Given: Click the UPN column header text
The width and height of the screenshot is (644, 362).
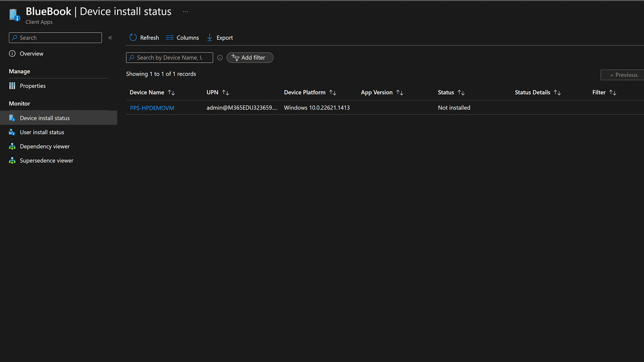Looking at the screenshot, I should point(212,92).
